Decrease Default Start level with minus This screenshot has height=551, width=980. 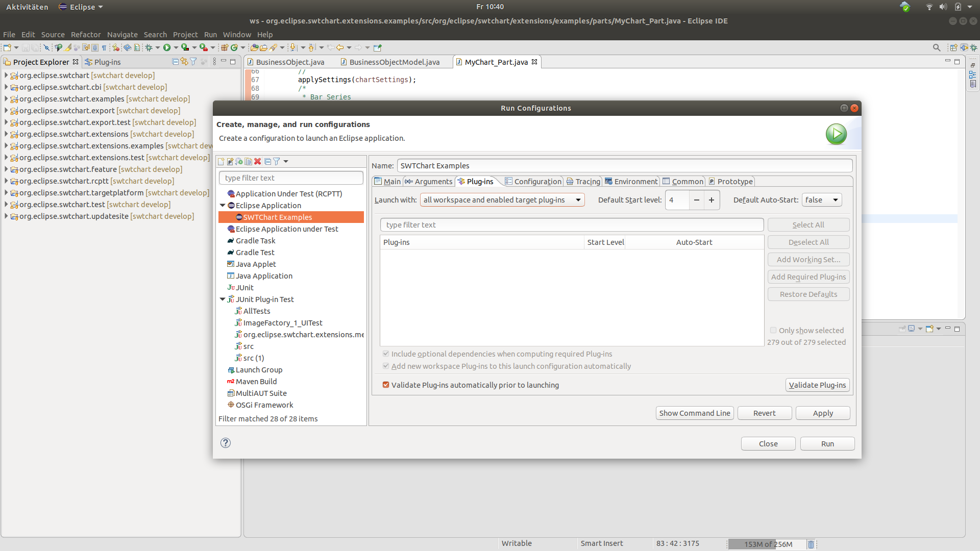pyautogui.click(x=696, y=200)
